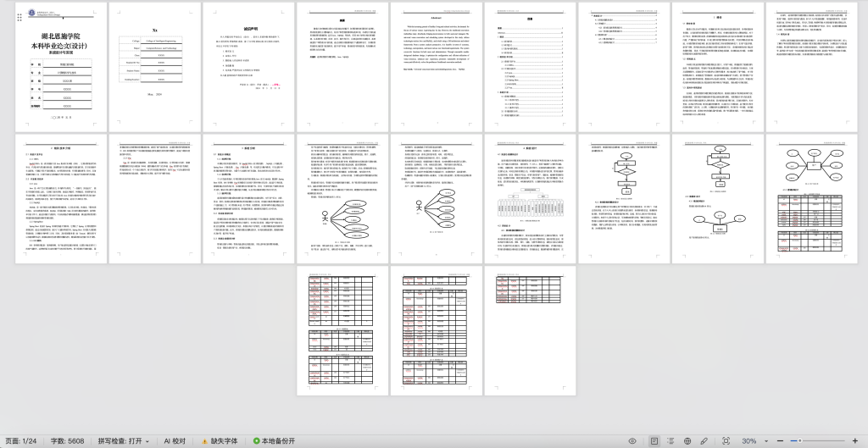Select the 摘要 Chinese abstract page

pos(342,67)
